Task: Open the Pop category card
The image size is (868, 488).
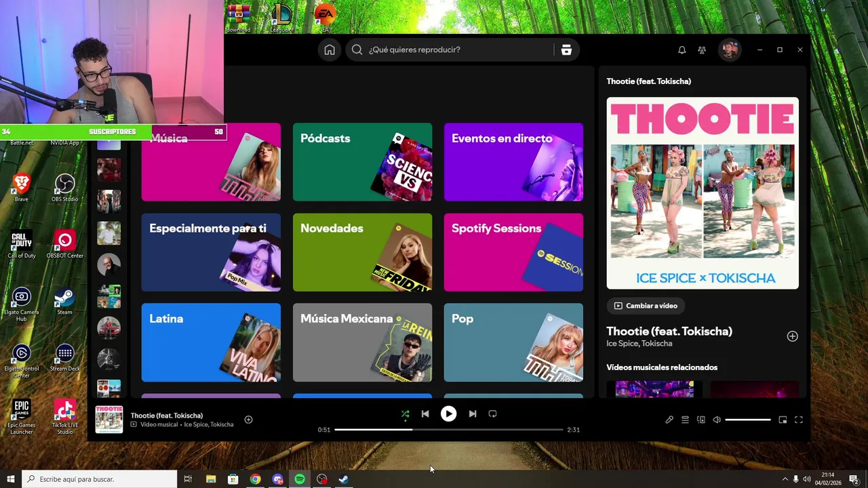Action: [513, 342]
